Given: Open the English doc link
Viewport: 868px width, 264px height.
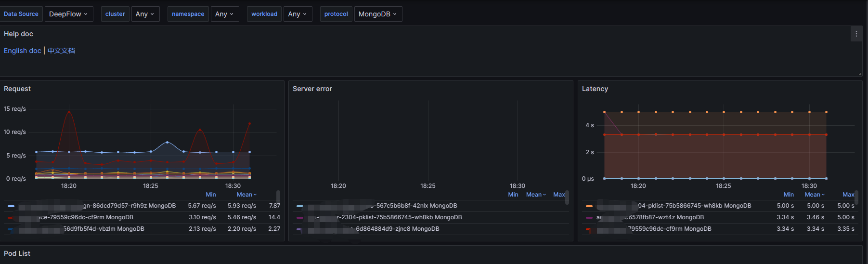Looking at the screenshot, I should pos(22,51).
